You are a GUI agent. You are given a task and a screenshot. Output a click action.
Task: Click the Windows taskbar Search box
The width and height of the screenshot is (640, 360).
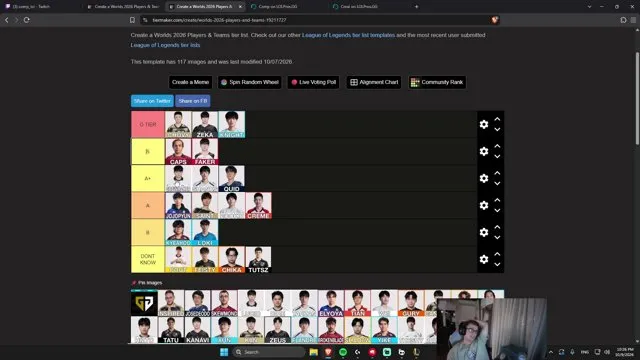pyautogui.click(x=269, y=352)
